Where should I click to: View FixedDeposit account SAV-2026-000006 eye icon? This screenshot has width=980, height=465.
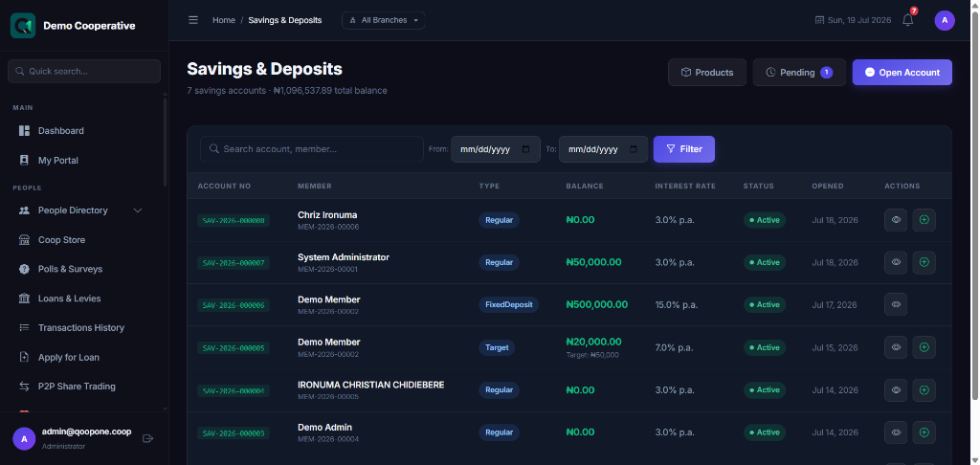point(896,305)
